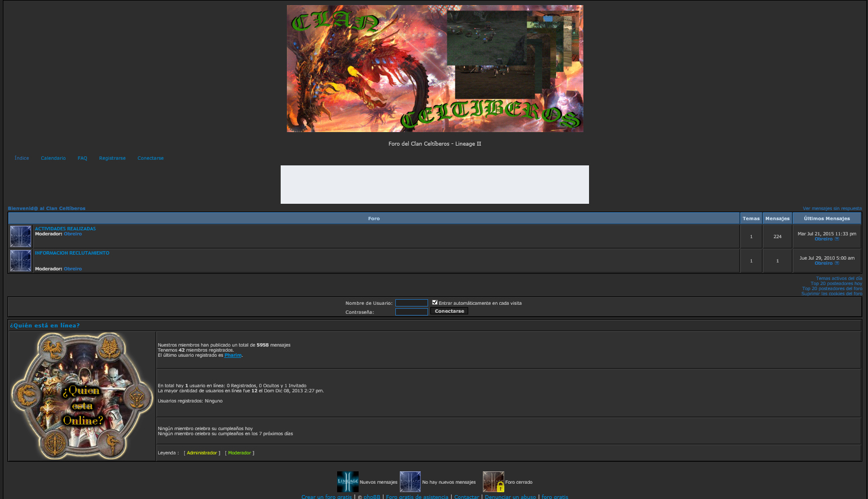Click the Administrador legend link
Viewport: 868px width, 499px height.
coord(202,453)
